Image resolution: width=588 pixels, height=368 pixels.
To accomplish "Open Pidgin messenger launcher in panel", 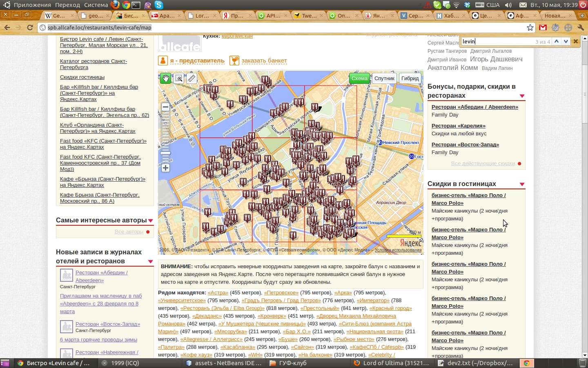I will click(147, 5).
